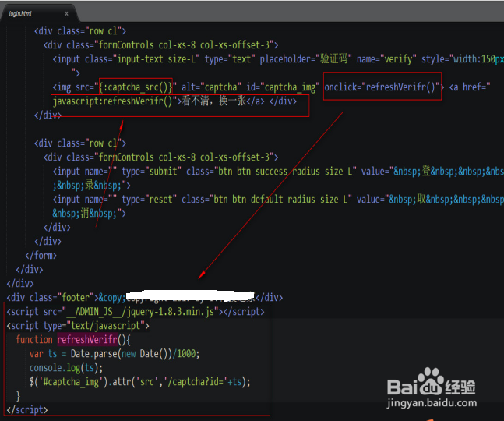The width and height of the screenshot is (504, 421).
Task: Click the &nbsp;消&nbsp; wrapped line
Action: click(x=90, y=214)
